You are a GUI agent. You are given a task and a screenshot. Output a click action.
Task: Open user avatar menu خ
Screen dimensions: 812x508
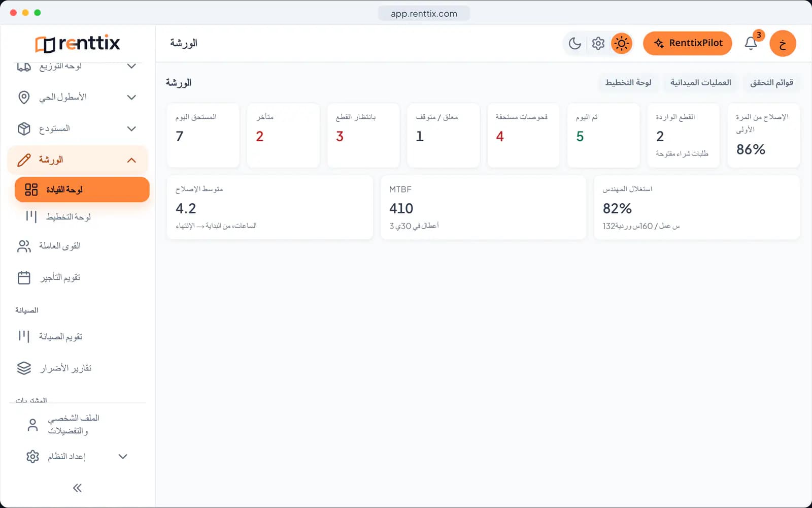pos(783,43)
